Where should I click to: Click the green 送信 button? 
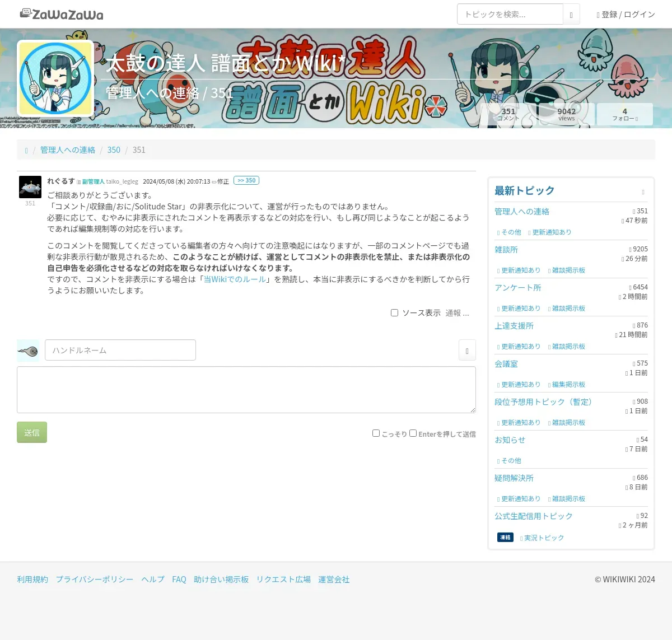[32, 432]
